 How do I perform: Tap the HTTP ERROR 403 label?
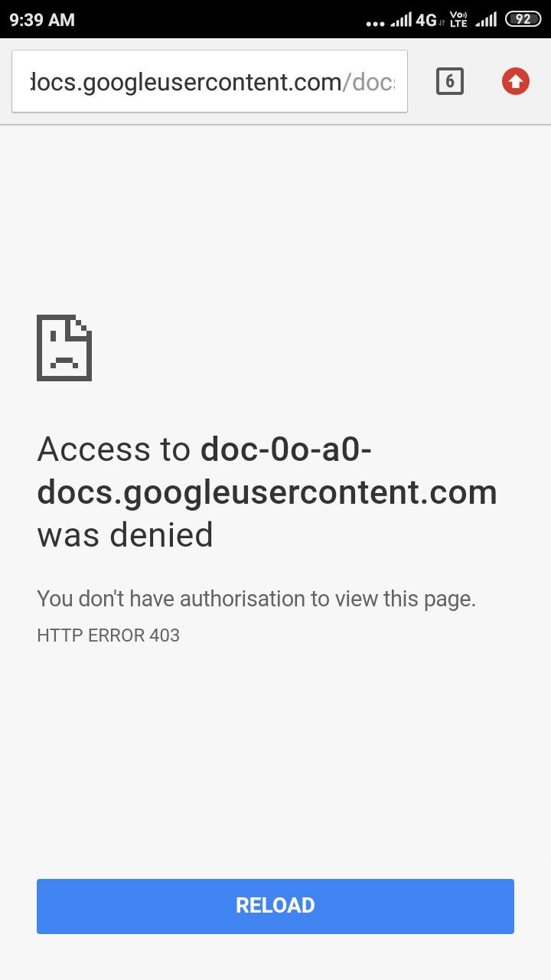coord(108,635)
